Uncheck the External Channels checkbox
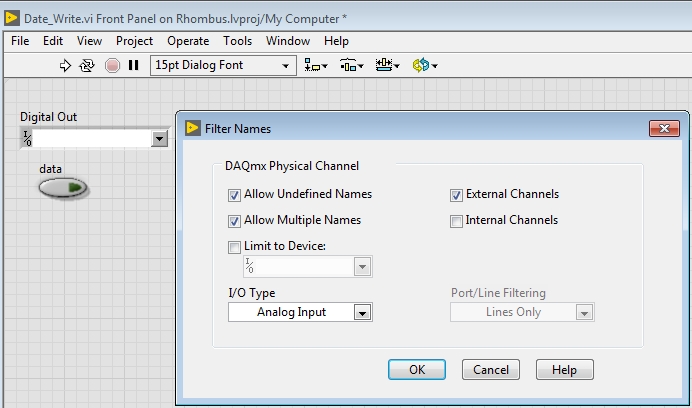 (x=456, y=195)
